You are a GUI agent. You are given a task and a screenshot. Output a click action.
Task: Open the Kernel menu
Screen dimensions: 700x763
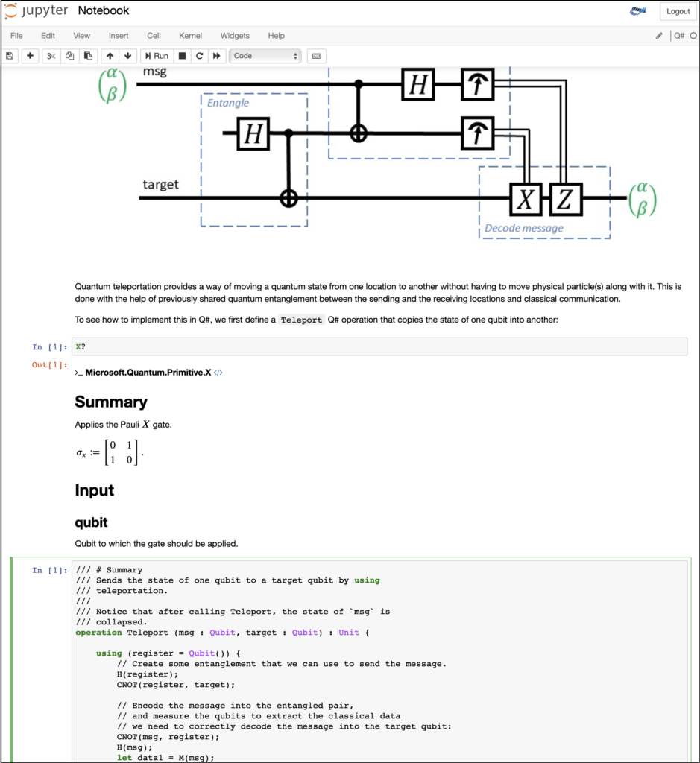point(190,36)
